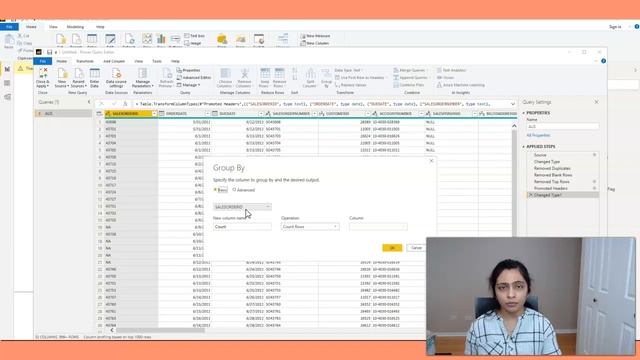Click Remove Rows icon
This screenshot has height=360, width=640.
[x=280, y=78]
